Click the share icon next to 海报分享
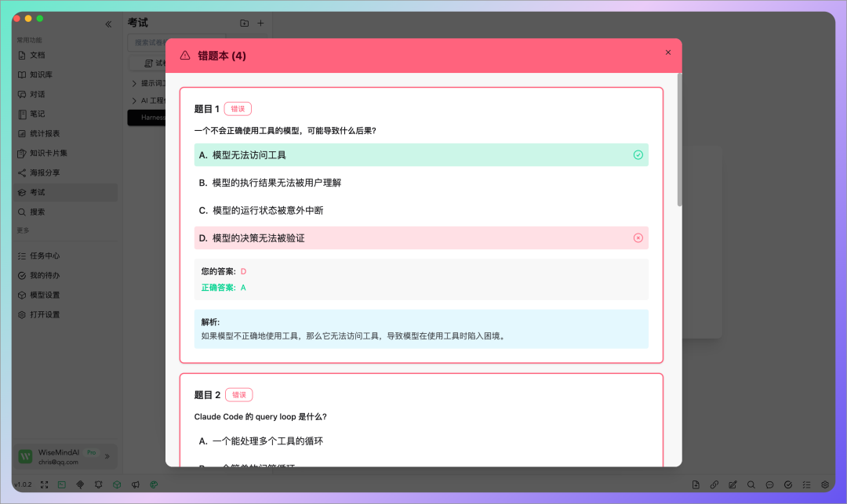This screenshot has height=504, width=847. click(x=22, y=172)
